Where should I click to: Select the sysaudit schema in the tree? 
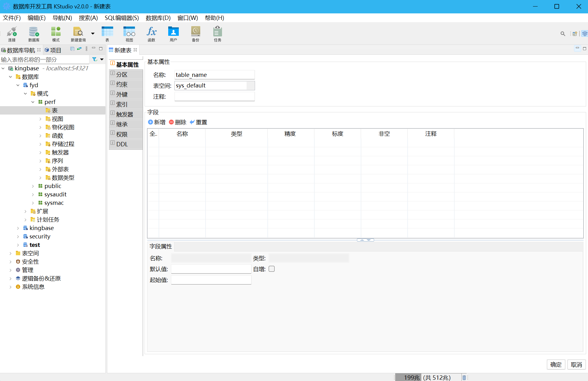click(x=55, y=195)
